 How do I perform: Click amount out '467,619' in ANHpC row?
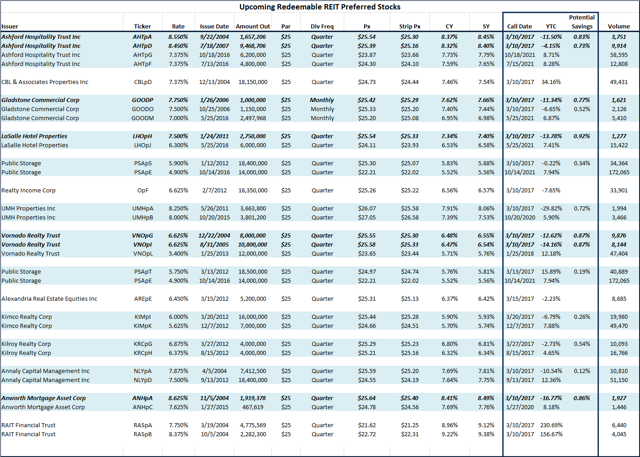click(253, 407)
